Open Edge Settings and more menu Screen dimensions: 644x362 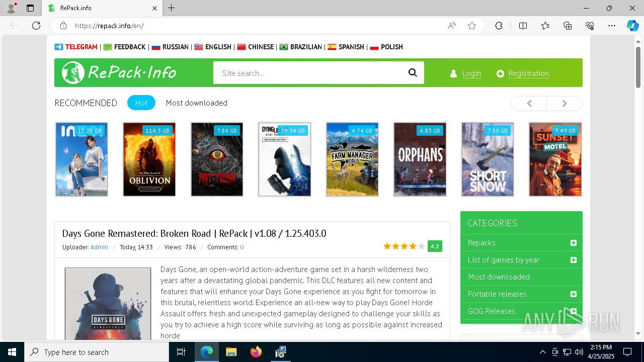pyautogui.click(x=612, y=26)
